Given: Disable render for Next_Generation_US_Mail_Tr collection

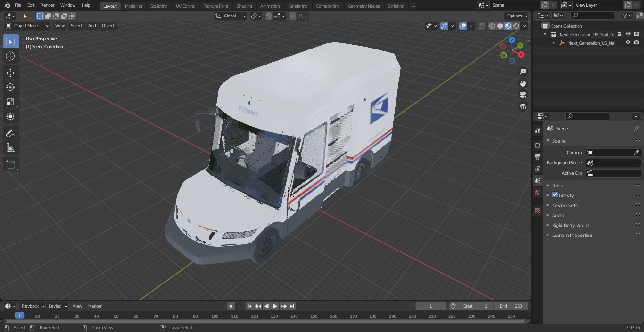Looking at the screenshot, I should click(636, 34).
